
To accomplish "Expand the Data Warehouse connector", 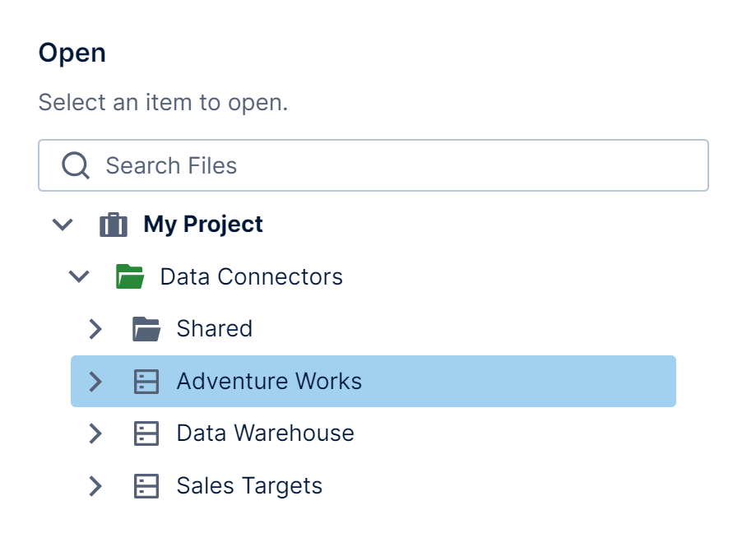I will click(95, 433).
